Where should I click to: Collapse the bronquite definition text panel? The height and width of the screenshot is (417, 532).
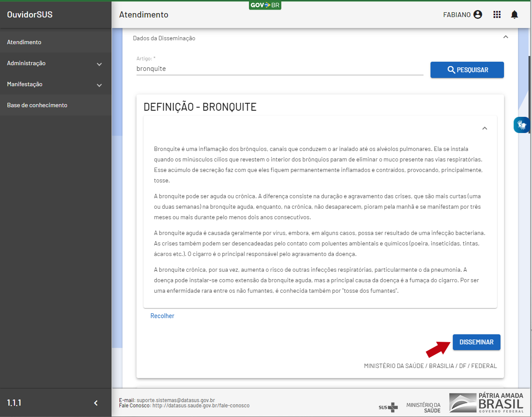pos(484,128)
